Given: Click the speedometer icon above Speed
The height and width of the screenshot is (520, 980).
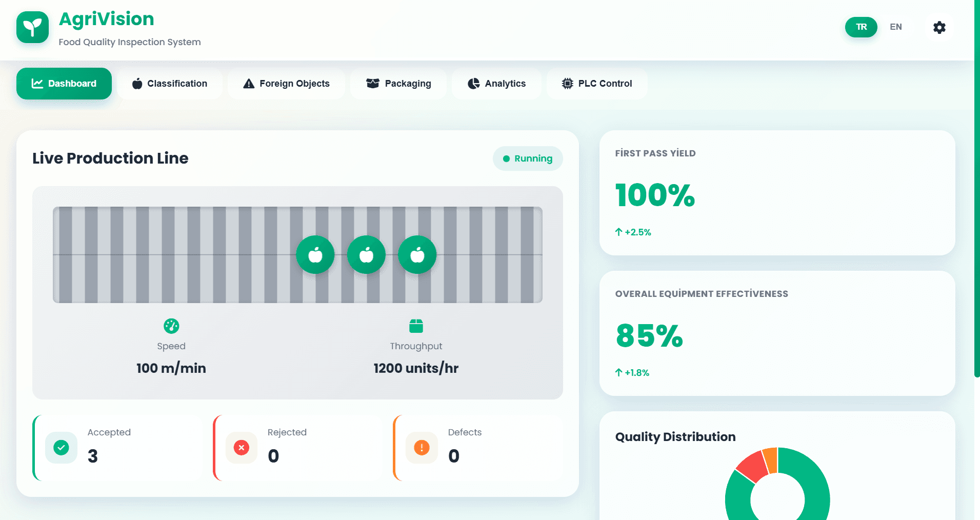Looking at the screenshot, I should pos(171,326).
